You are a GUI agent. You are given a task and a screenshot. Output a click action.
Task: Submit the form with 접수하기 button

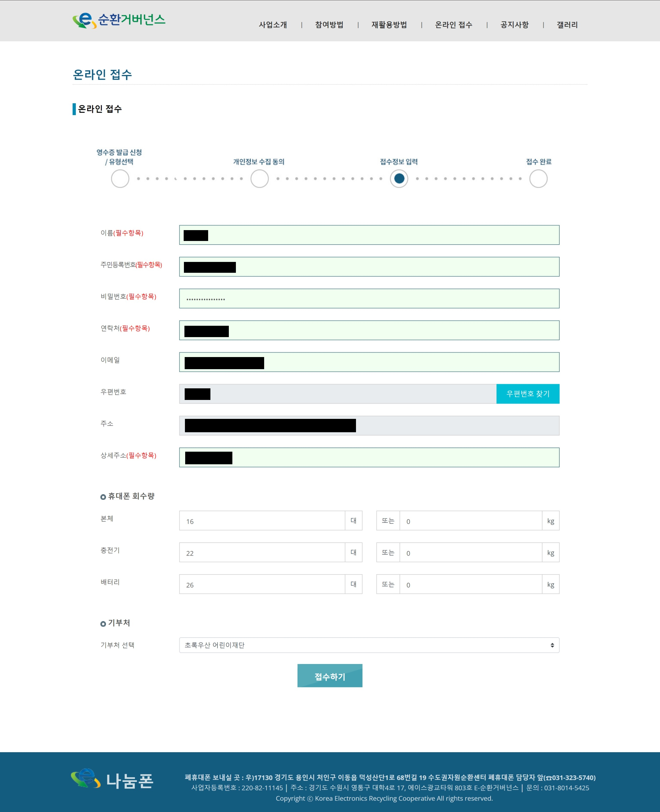(329, 675)
